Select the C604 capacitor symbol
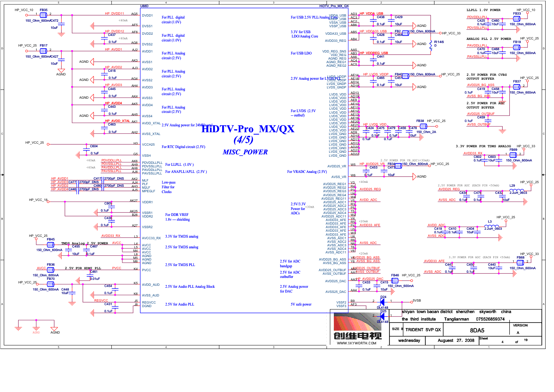Screen dimensions: 554x392 86,150
